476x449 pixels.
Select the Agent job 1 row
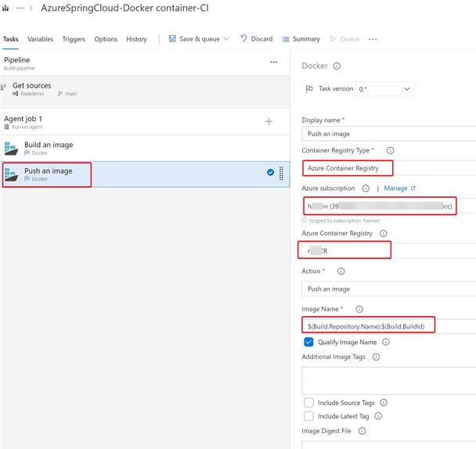145,122
